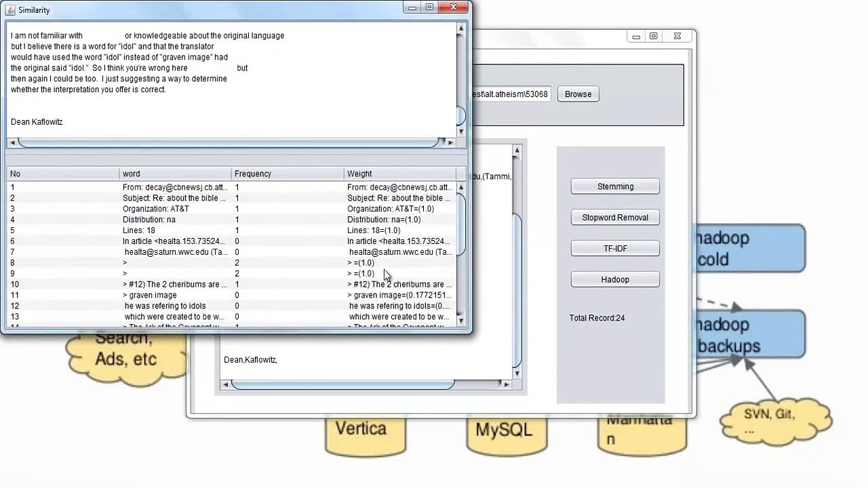Click main window horizontal scrollbar thumb

pyautogui.click(x=342, y=384)
